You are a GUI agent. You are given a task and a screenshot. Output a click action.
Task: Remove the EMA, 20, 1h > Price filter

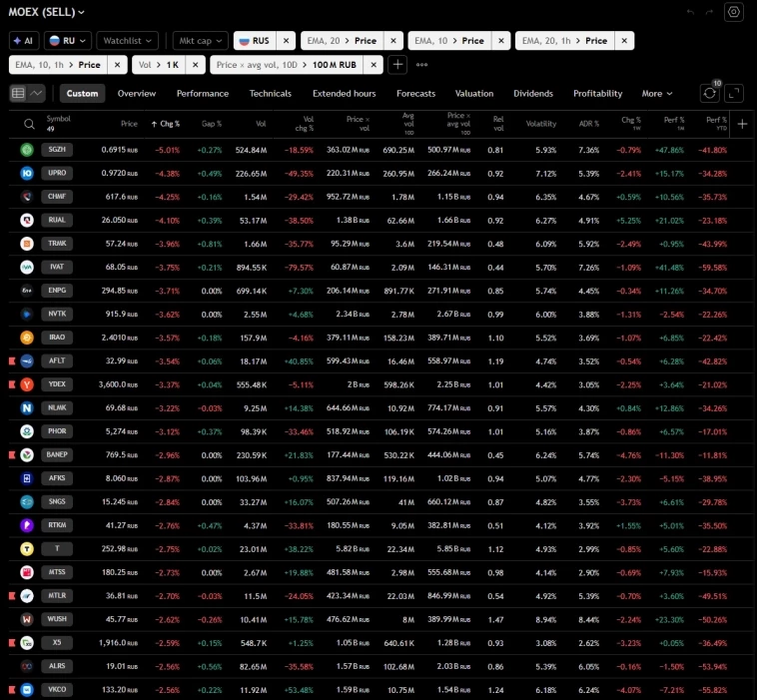point(624,41)
